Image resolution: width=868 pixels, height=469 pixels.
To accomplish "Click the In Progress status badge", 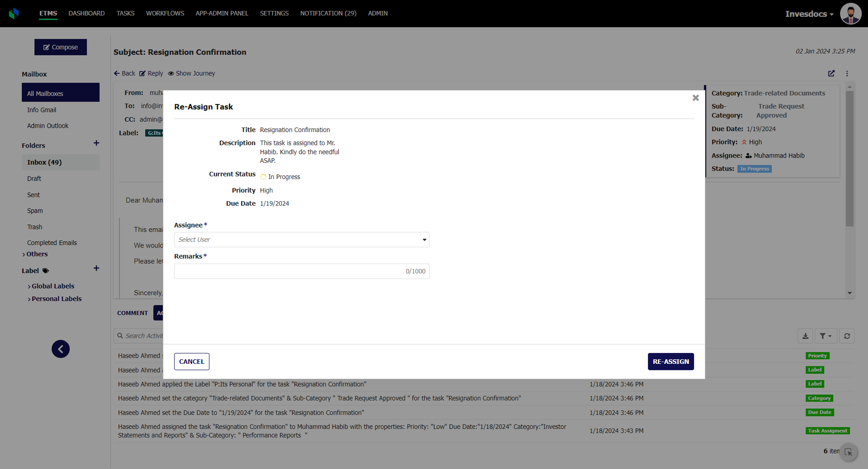I will (755, 169).
